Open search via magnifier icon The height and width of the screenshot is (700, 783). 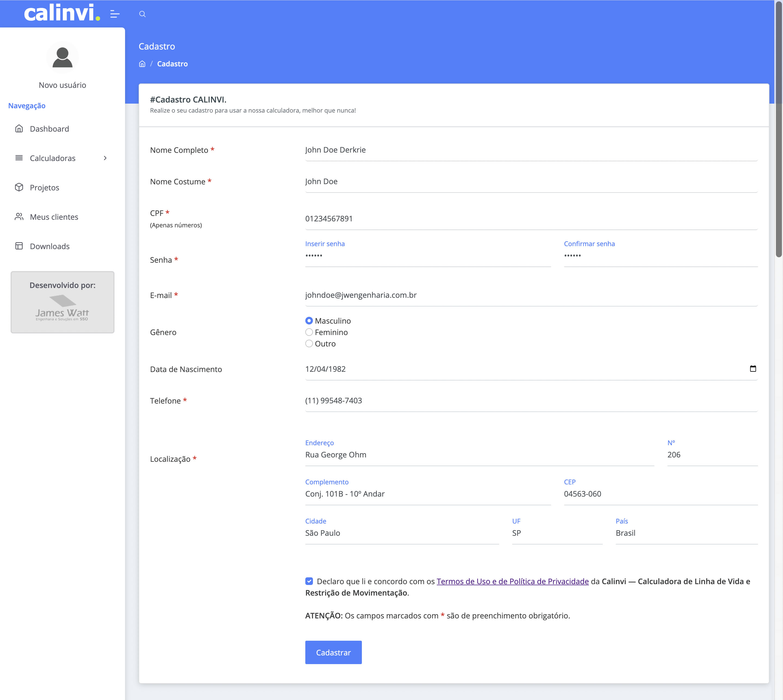click(x=142, y=14)
